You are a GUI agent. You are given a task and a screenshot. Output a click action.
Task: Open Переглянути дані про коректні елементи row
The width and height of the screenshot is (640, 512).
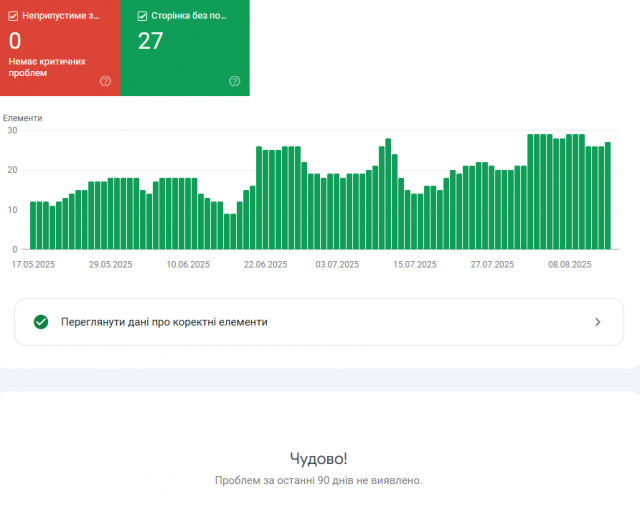(319, 322)
